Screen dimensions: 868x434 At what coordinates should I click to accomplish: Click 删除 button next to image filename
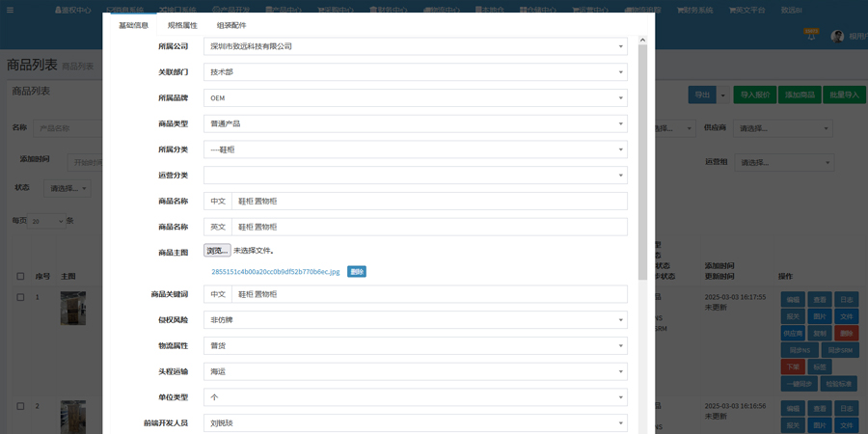(x=357, y=272)
